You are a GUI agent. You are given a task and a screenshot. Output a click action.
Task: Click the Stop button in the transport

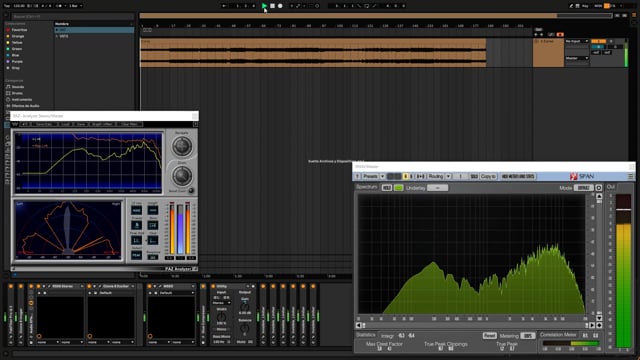pyautogui.click(x=272, y=6)
